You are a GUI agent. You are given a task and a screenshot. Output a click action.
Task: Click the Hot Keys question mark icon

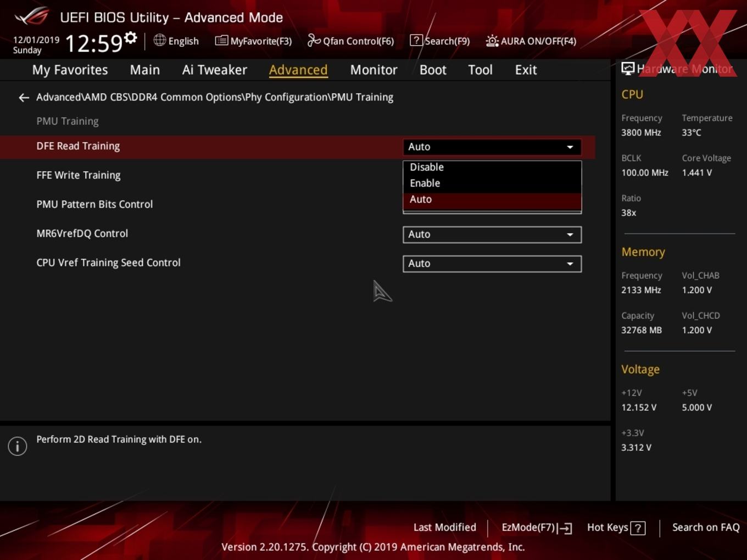click(x=638, y=528)
